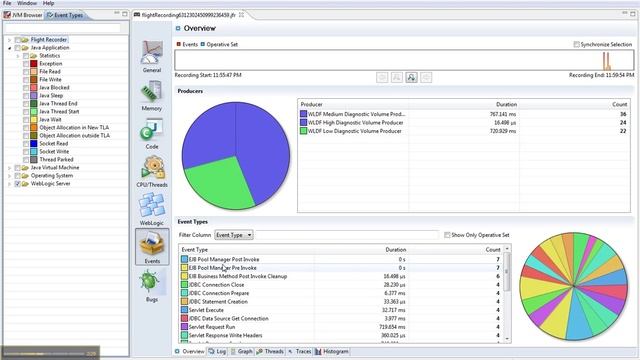The image size is (640, 360).
Task: Click WLDF Low Diagnostic Volume Producer swatch
Action: 303,131
